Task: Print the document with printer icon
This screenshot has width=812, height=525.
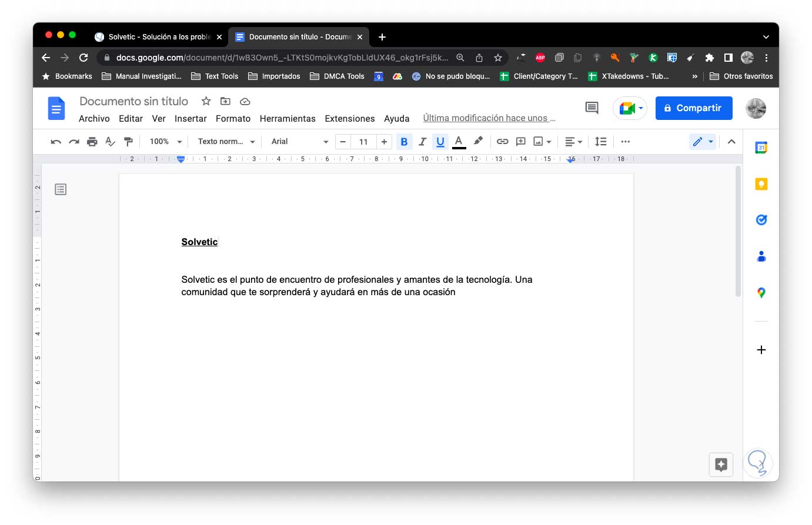Action: [92, 142]
